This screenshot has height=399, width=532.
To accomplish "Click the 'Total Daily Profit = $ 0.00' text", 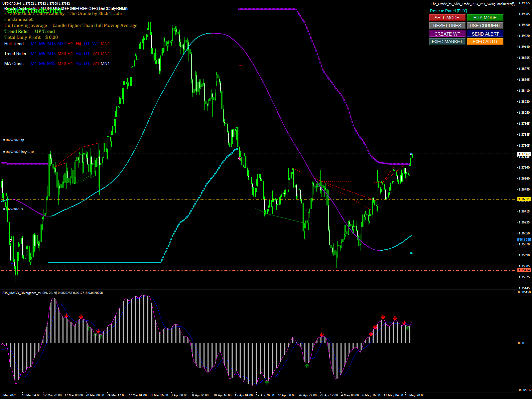I will pos(31,38).
